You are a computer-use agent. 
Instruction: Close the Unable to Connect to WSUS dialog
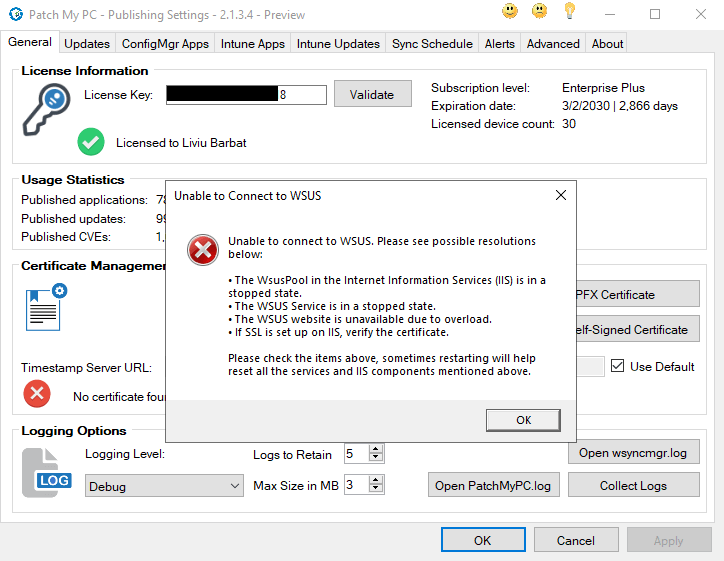(561, 195)
